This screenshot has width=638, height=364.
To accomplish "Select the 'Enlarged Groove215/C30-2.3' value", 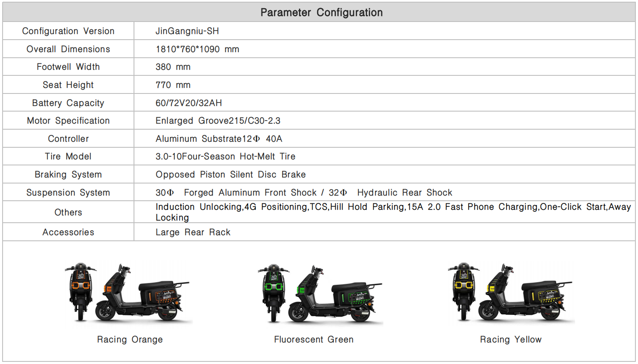I will (x=218, y=121).
